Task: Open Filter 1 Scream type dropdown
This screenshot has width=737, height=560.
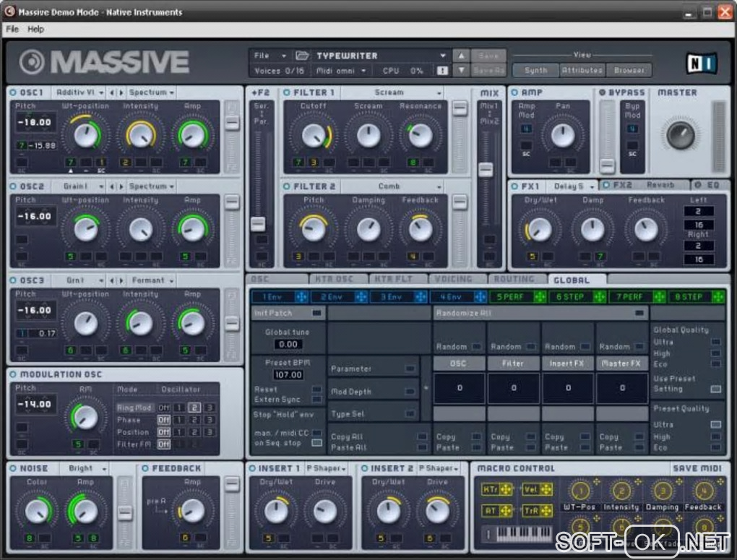Action: point(392,92)
